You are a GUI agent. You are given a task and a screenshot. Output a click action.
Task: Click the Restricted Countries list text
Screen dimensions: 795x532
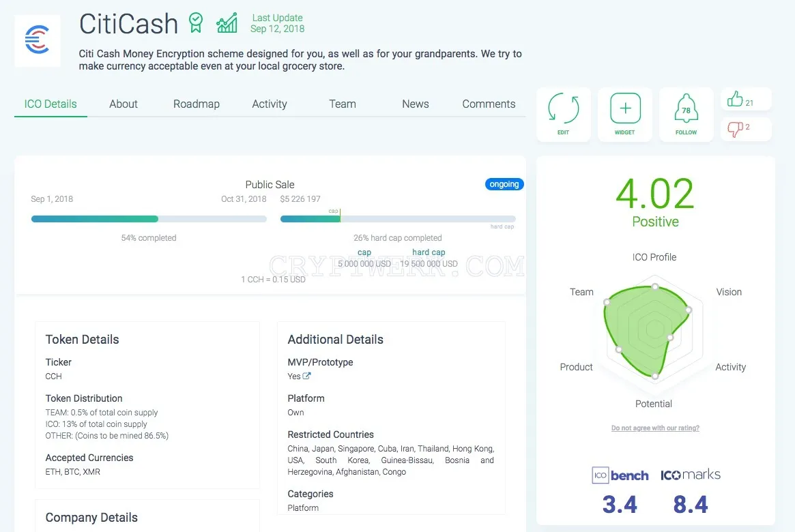[x=391, y=460]
